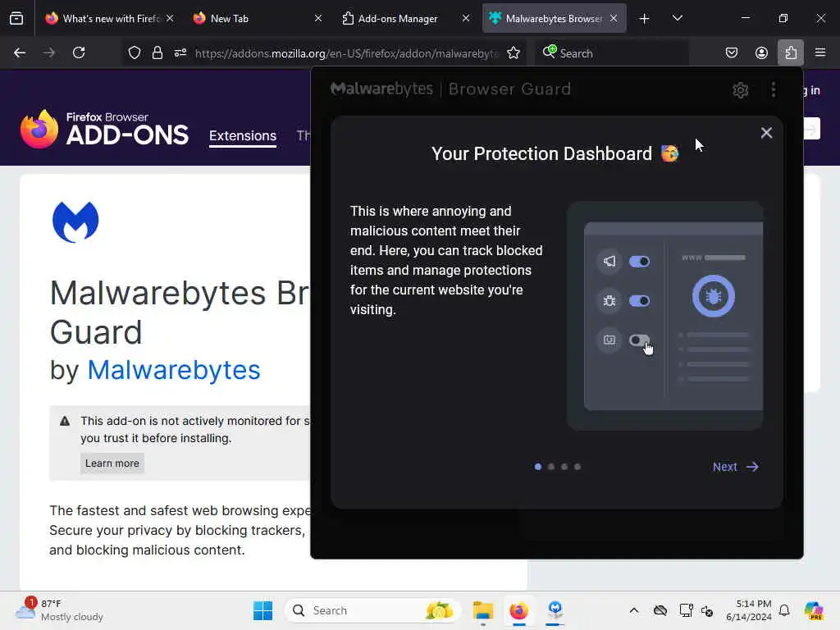Go forward to the next page
The height and width of the screenshot is (630, 840).
coord(49,52)
